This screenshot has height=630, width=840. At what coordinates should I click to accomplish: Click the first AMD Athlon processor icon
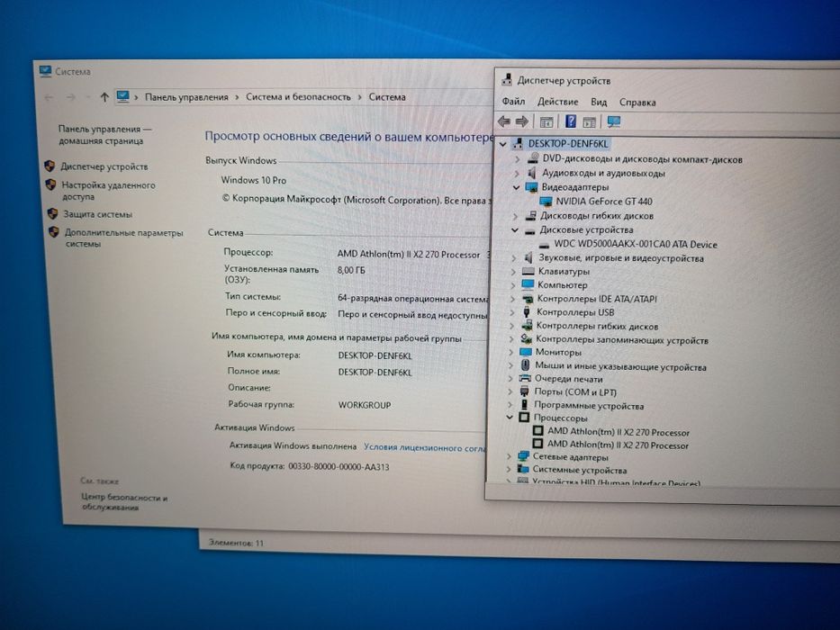(x=538, y=431)
